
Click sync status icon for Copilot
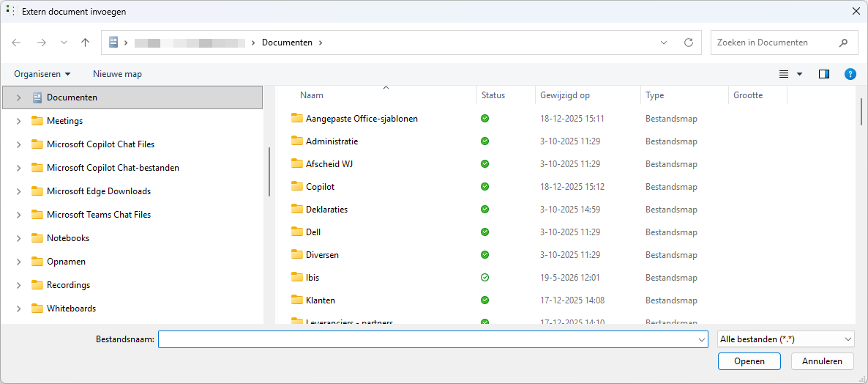[485, 186]
